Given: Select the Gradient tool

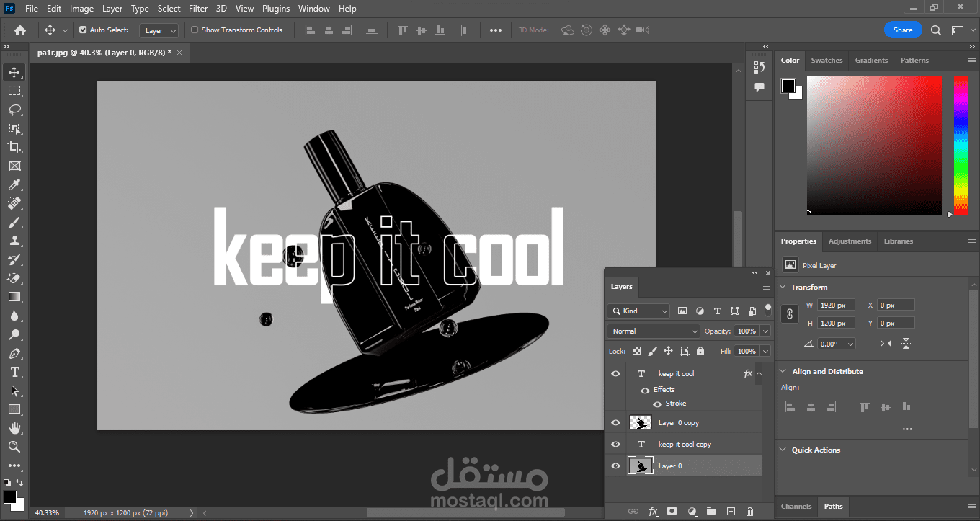Looking at the screenshot, I should click(14, 297).
